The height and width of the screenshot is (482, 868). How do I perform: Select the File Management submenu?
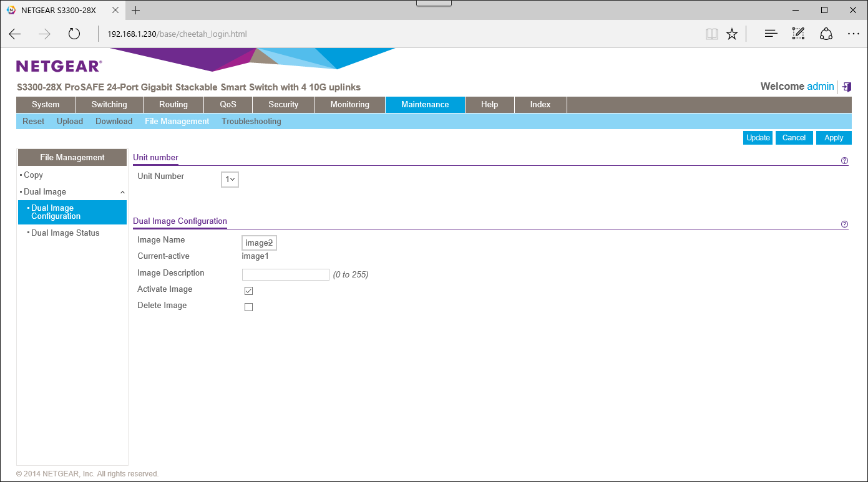click(177, 122)
